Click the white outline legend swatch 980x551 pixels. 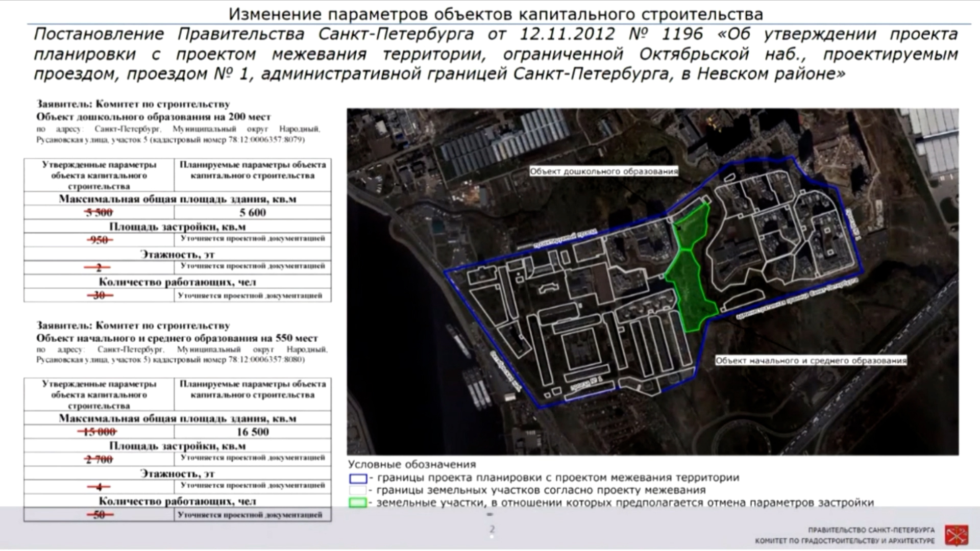358,491
